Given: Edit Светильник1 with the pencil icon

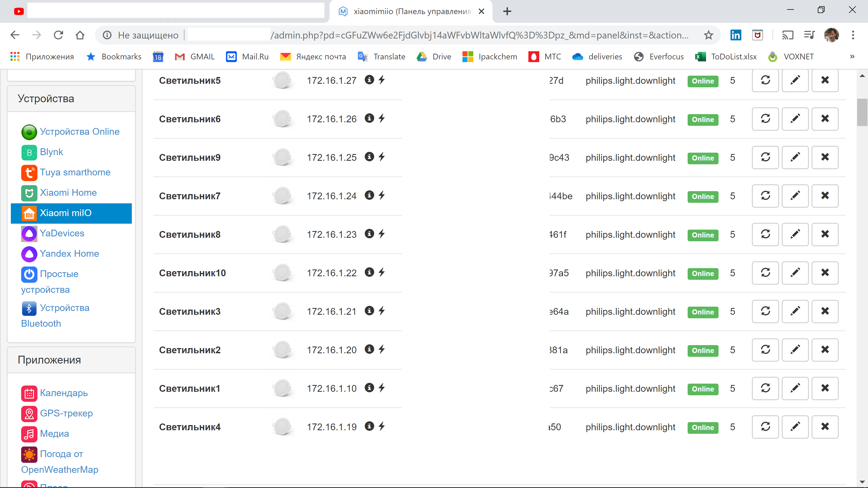Looking at the screenshot, I should click(795, 388).
